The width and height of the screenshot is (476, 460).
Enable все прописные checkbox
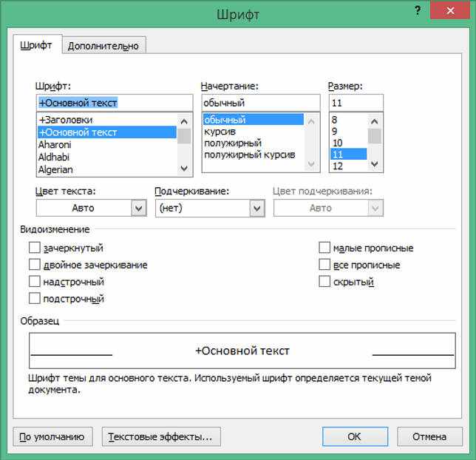point(324,265)
